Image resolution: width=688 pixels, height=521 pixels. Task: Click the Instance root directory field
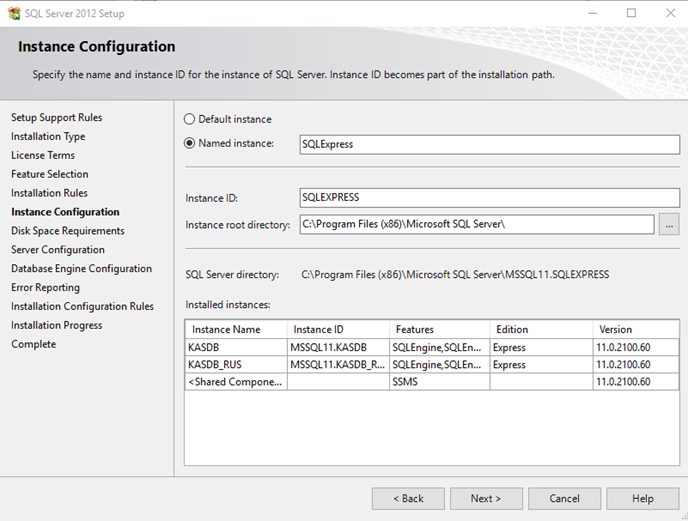tap(477, 224)
